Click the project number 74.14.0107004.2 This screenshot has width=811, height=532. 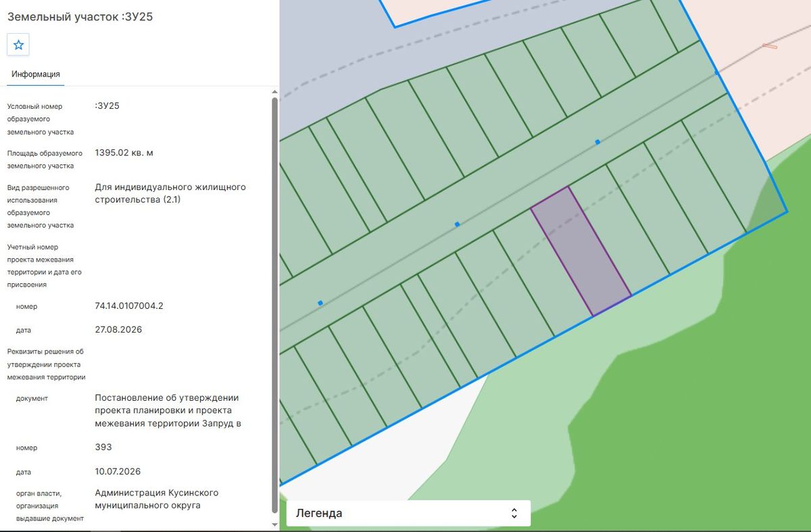click(x=129, y=306)
